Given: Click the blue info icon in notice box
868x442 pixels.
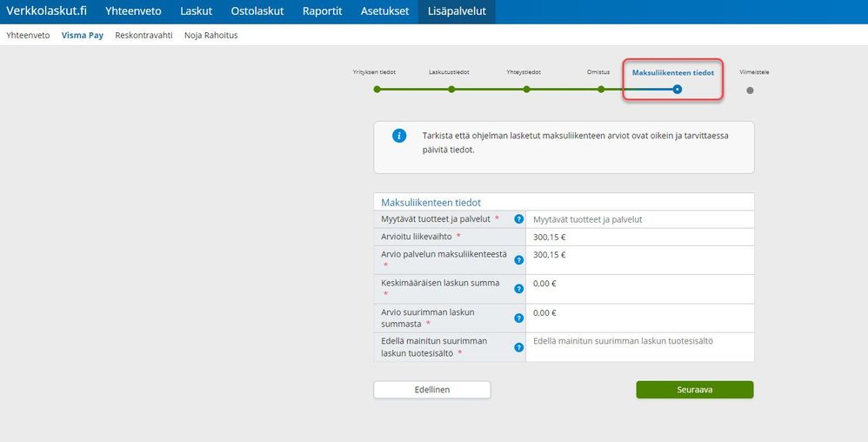Looking at the screenshot, I should 399,136.
